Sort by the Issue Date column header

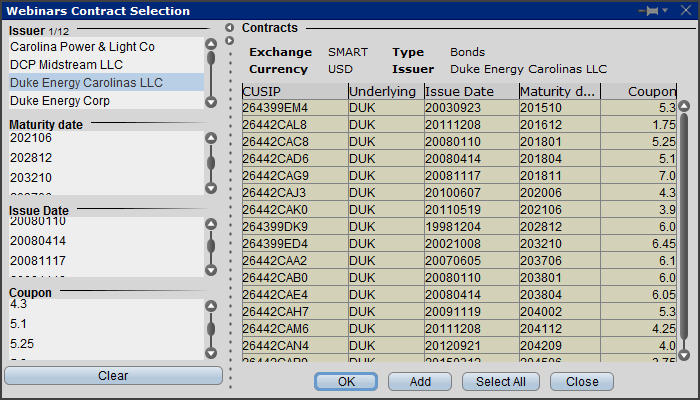pos(471,92)
